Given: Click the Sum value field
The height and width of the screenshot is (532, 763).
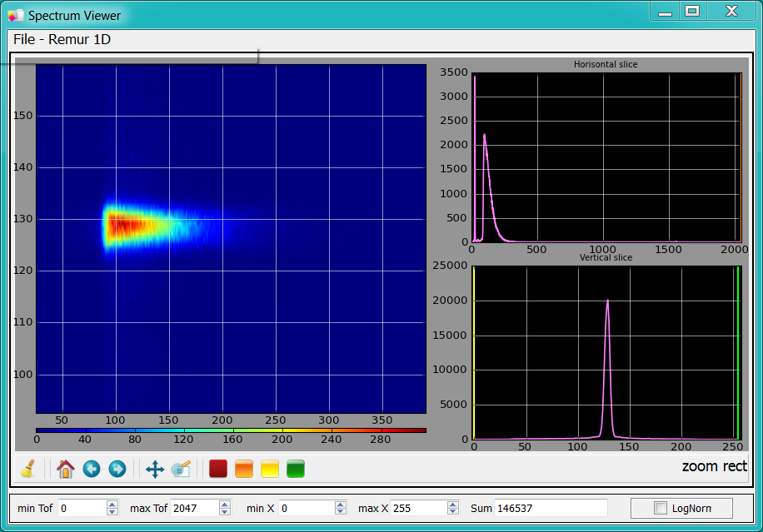Looking at the screenshot, I should (x=550, y=508).
